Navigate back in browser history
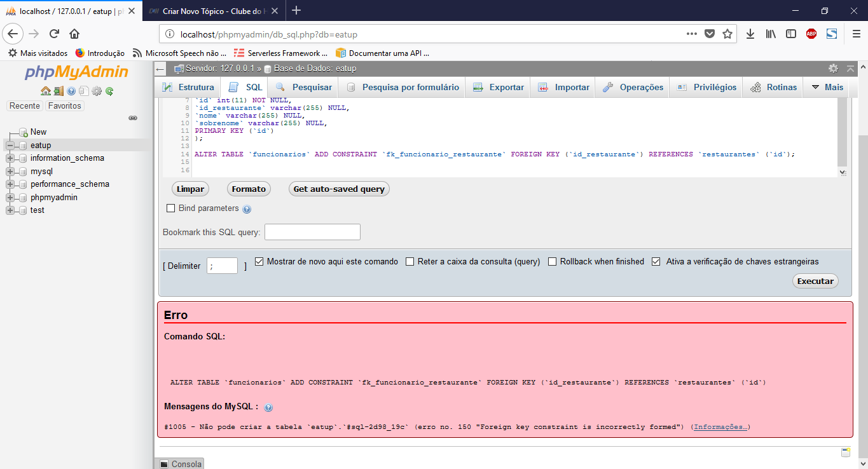The image size is (868, 469). 14,34
